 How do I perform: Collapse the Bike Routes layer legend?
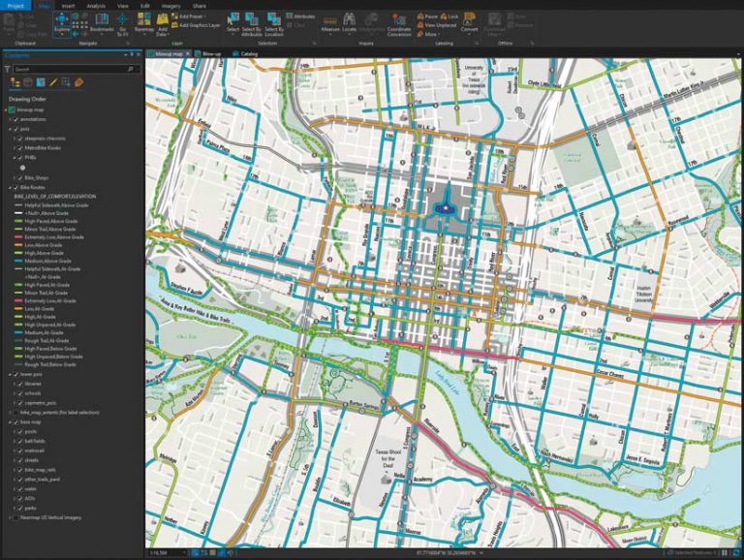tap(10, 187)
